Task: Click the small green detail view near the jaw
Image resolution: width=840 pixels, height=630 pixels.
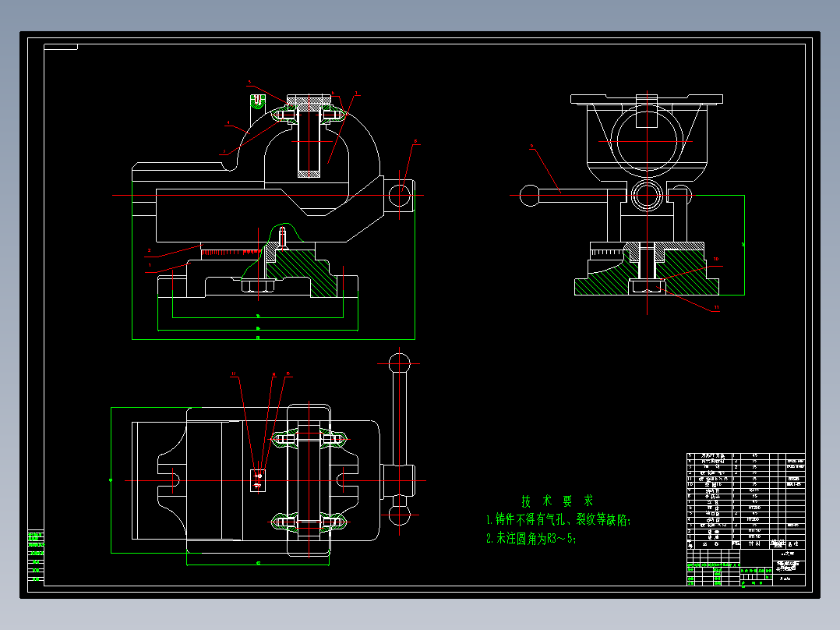Action: 258,102
